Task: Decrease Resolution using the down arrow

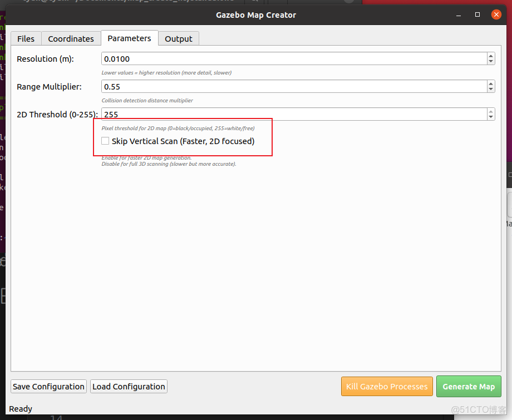Action: pyautogui.click(x=491, y=62)
